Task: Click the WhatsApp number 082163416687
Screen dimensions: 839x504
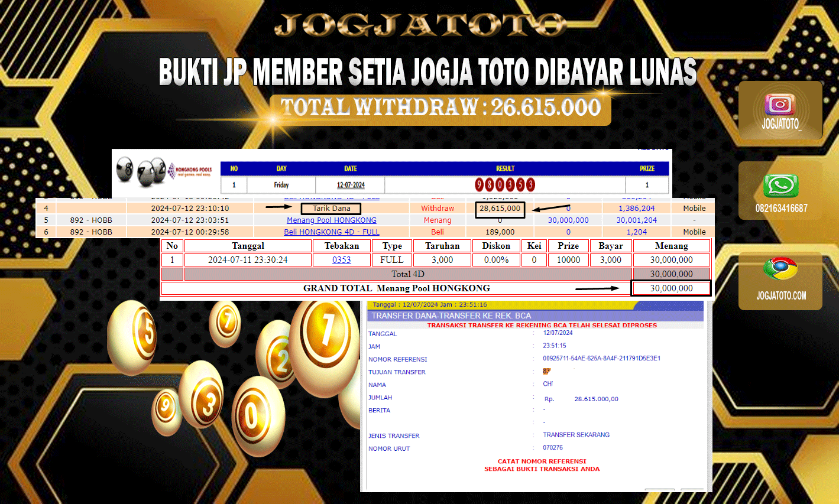Action: 781,209
